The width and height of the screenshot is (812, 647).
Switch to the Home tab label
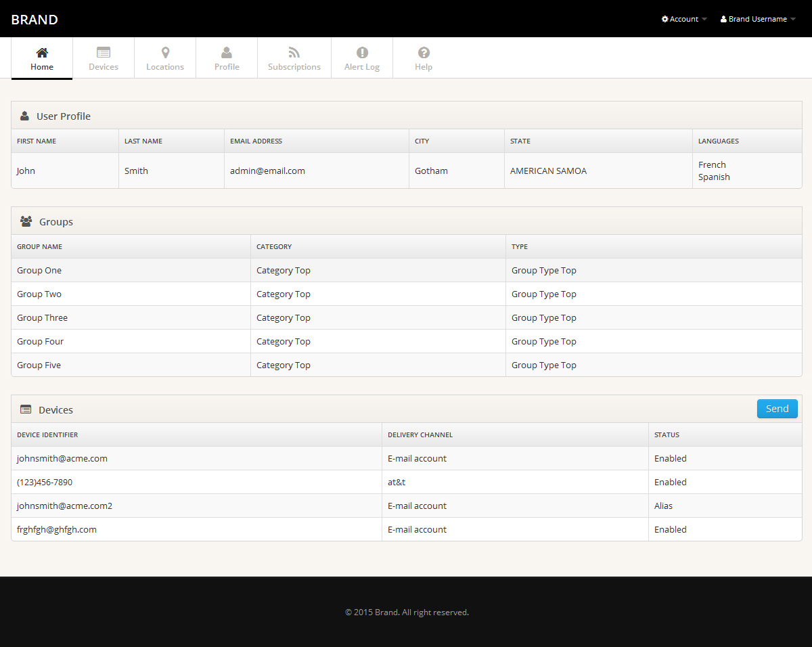click(42, 67)
